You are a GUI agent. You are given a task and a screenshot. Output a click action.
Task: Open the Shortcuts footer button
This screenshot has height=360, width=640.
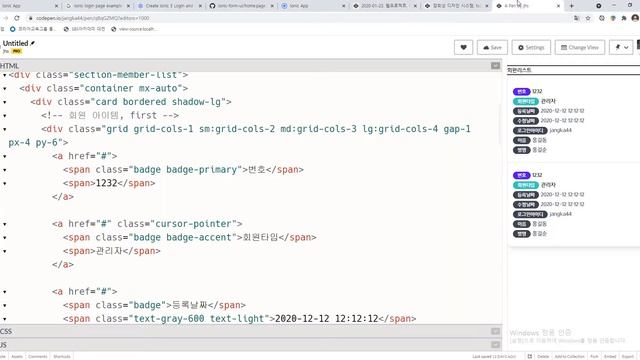click(x=62, y=356)
